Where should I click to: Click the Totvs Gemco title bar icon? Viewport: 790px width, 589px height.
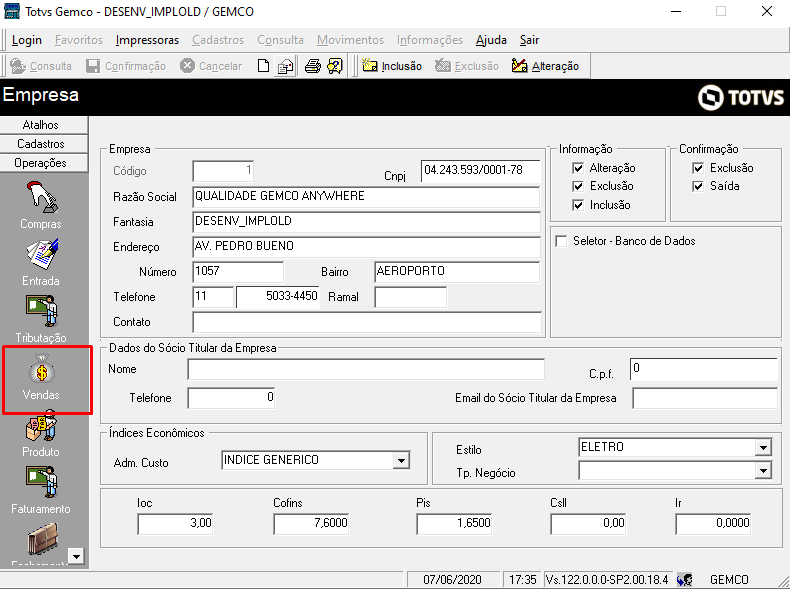(x=12, y=11)
